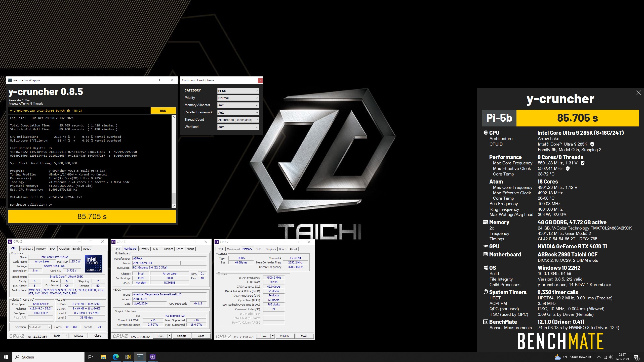This screenshot has height=362, width=644.
Task: Open the BenchMate taskbar icon
Action: [x=128, y=357]
